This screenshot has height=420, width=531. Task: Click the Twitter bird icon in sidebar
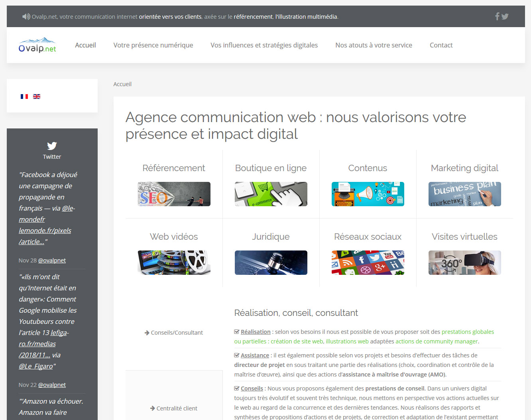pos(52,146)
